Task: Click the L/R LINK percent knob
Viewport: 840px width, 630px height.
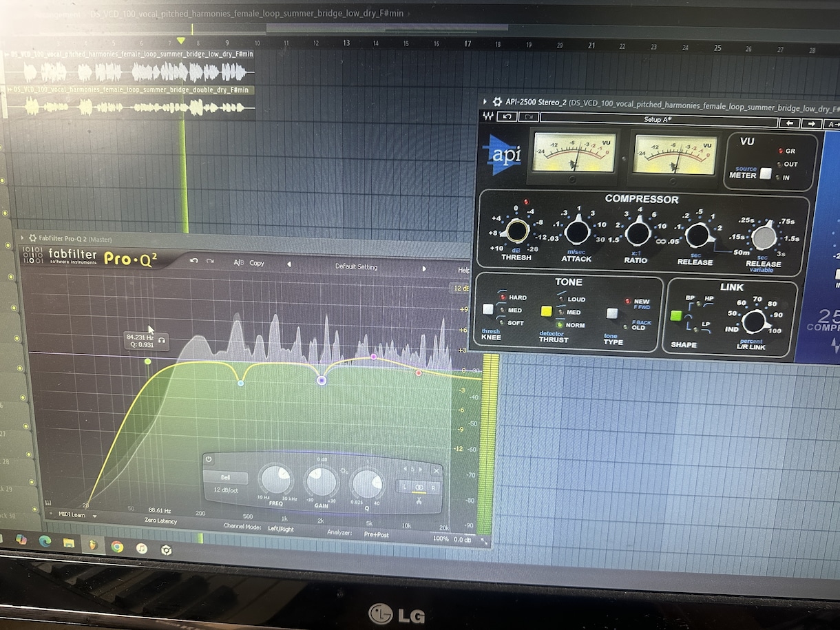Action: pos(755,322)
